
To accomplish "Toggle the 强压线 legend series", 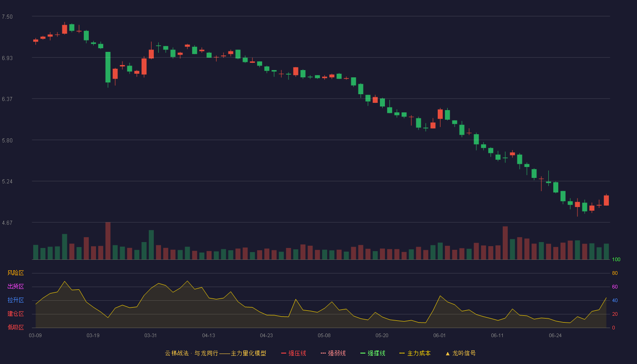I will click(293, 353).
